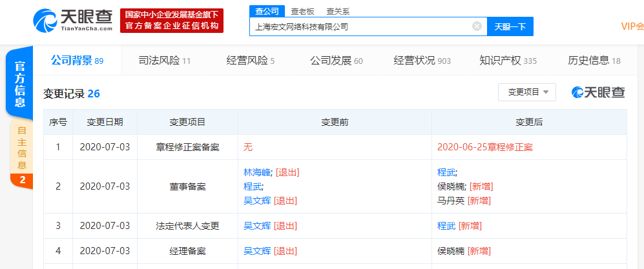
Task: Click the 林海峰 name link
Action: click(x=258, y=172)
